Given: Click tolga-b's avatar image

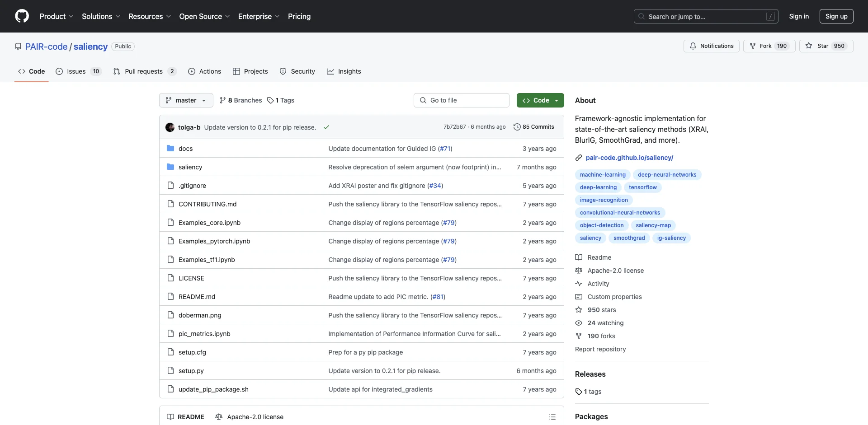Looking at the screenshot, I should (170, 127).
